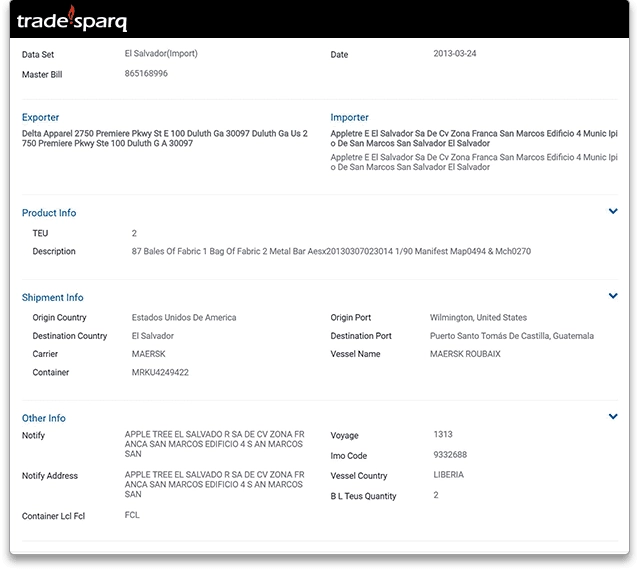Click the date value 2013-03-24

pyautogui.click(x=455, y=54)
